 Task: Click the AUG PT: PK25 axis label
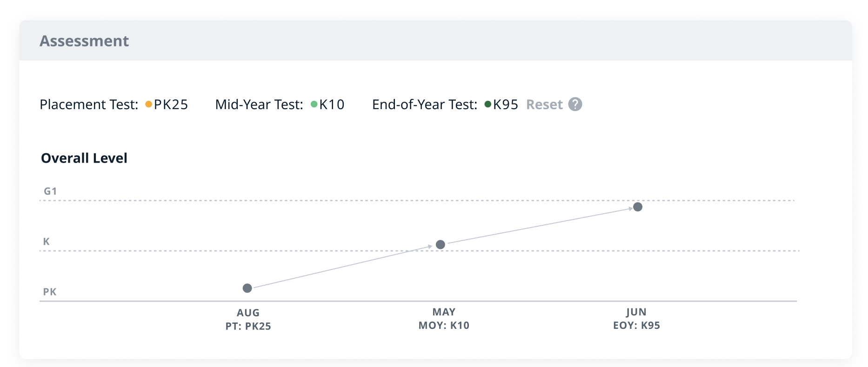click(248, 319)
